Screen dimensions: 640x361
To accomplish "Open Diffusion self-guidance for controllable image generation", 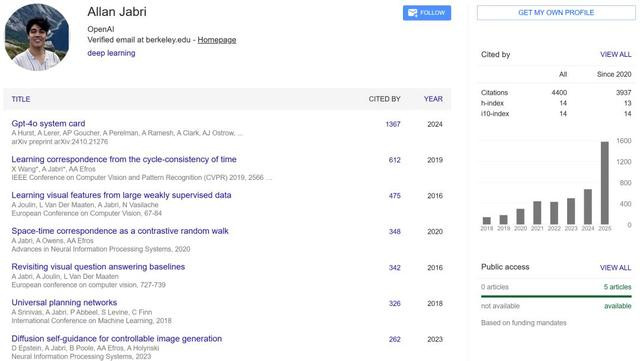I will tap(116, 339).
